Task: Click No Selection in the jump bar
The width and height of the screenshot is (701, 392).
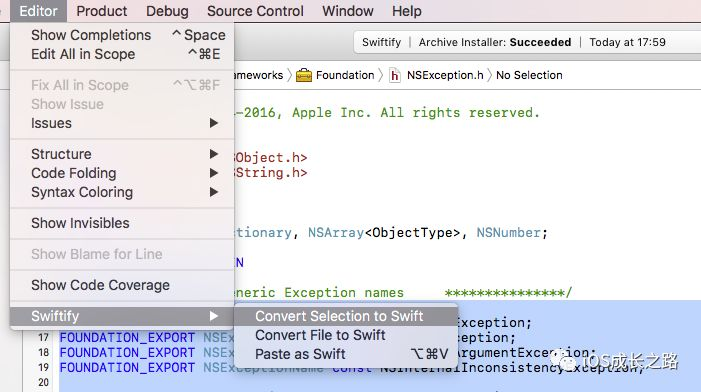Action: click(x=529, y=75)
